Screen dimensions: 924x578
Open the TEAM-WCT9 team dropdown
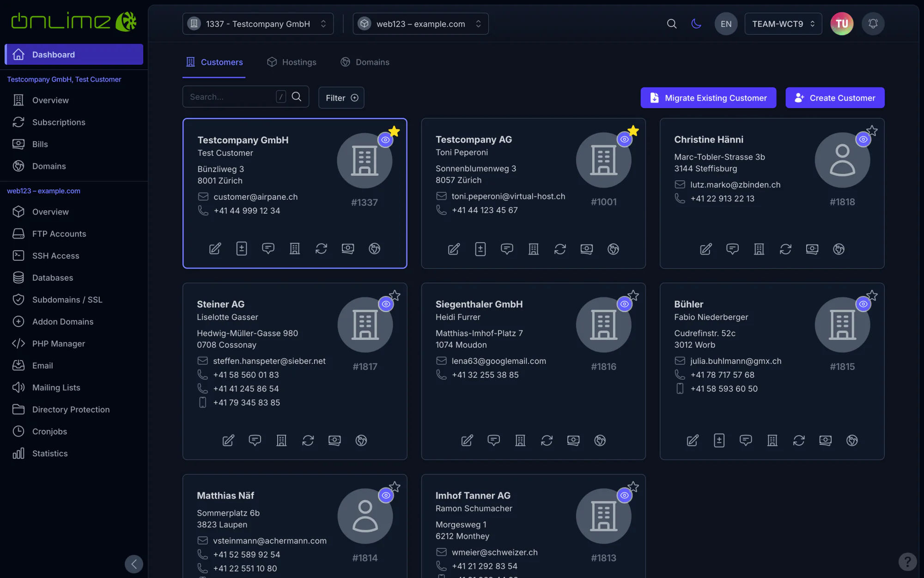[x=783, y=24]
